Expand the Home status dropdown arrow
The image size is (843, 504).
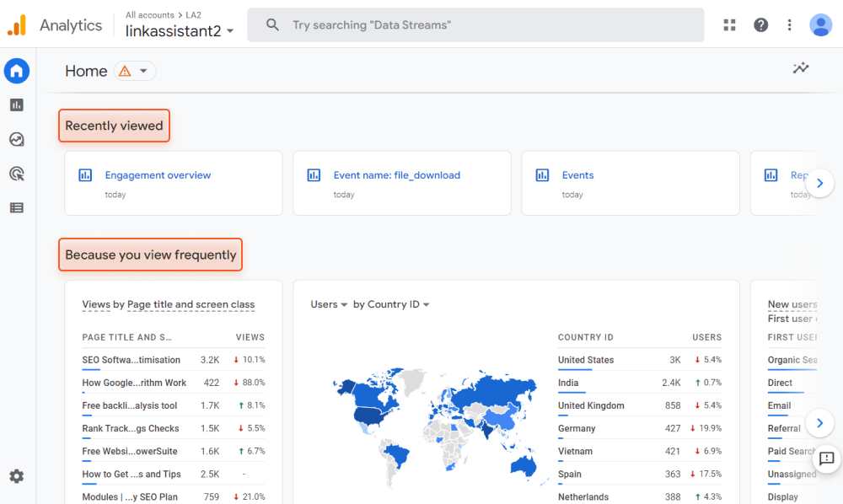point(143,71)
